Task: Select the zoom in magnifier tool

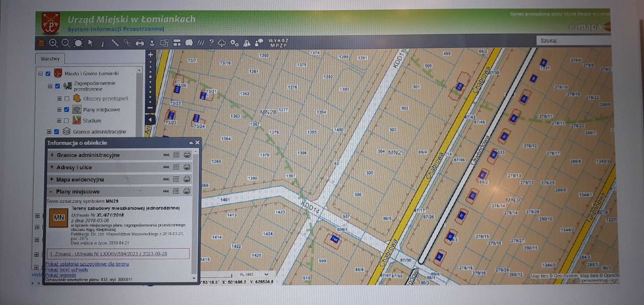Action: click(x=53, y=43)
